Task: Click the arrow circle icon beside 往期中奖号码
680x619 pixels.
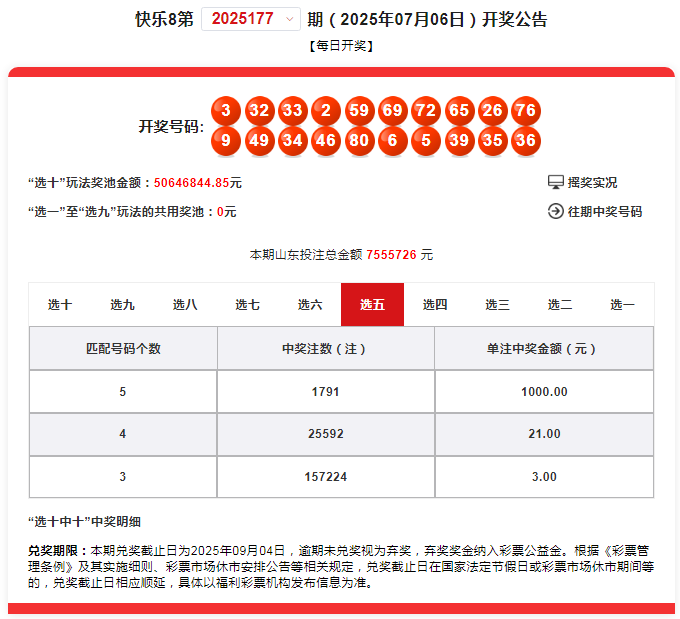Action: pos(556,212)
